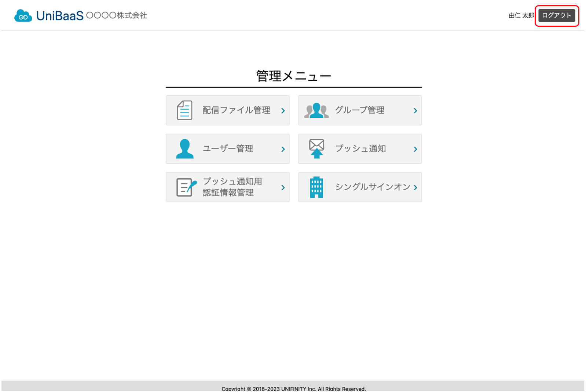Open the グループ管理 menu label

359,110
